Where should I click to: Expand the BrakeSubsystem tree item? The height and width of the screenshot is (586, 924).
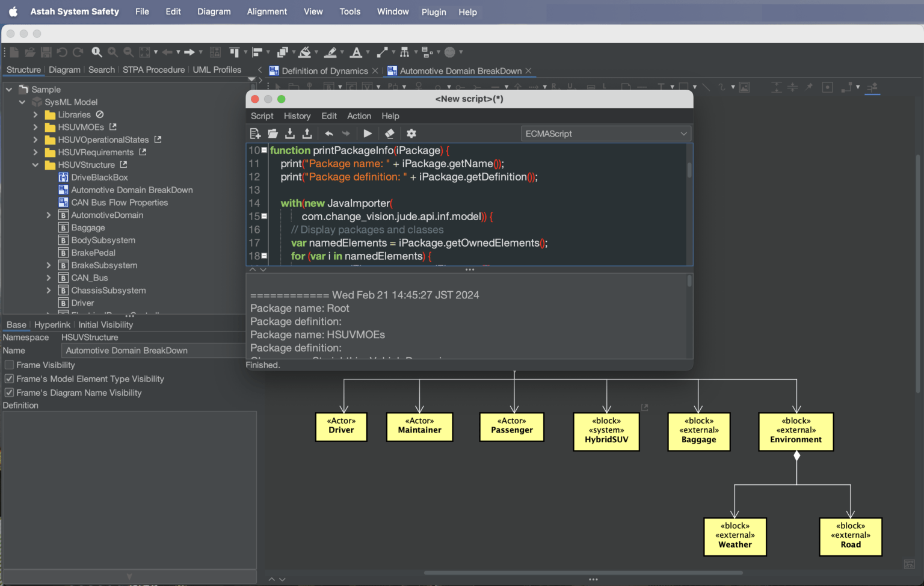(x=48, y=265)
